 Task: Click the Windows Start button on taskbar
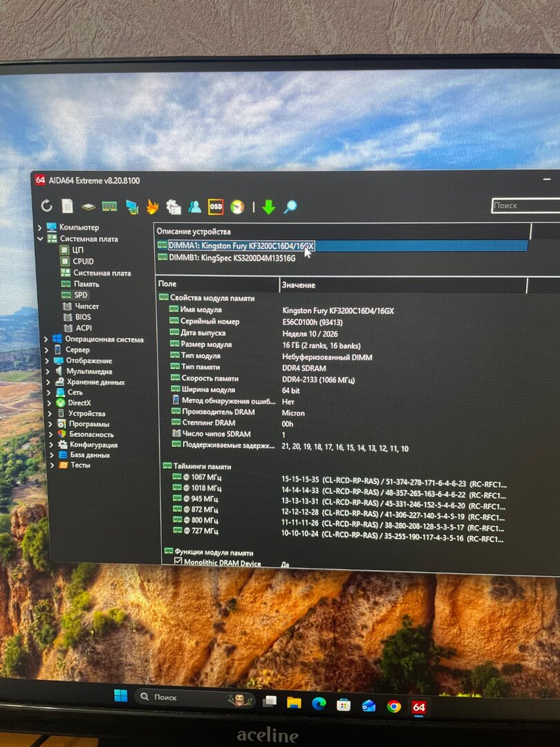[x=120, y=696]
